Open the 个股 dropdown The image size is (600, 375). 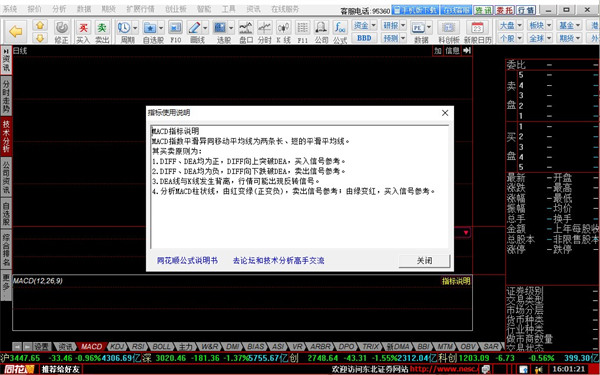pos(511,38)
